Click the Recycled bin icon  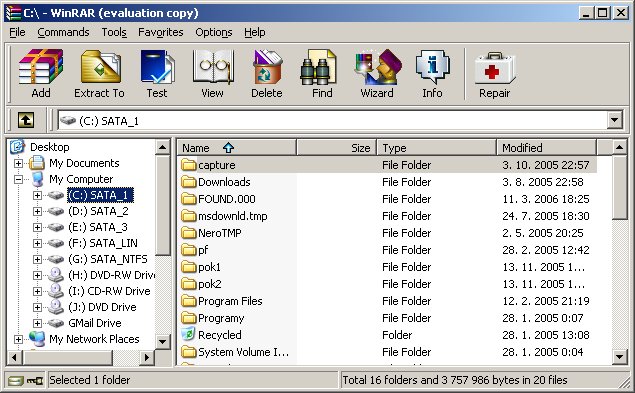(x=188, y=335)
